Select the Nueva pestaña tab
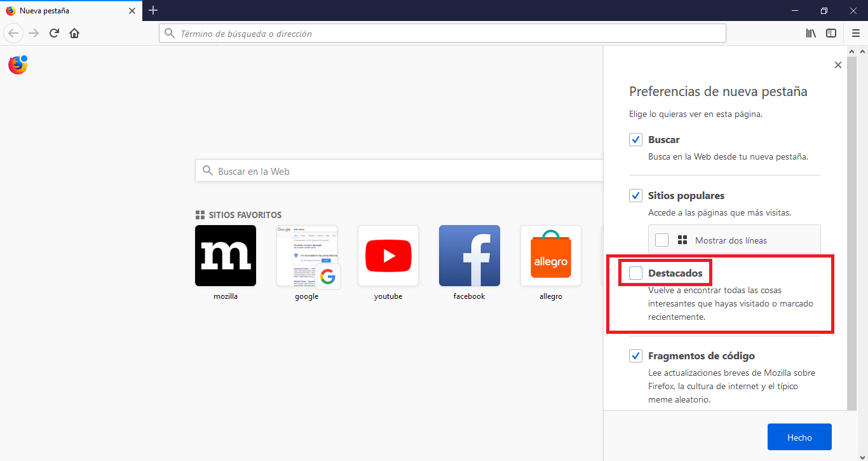Screen dimensions: 868x461 point(71,10)
